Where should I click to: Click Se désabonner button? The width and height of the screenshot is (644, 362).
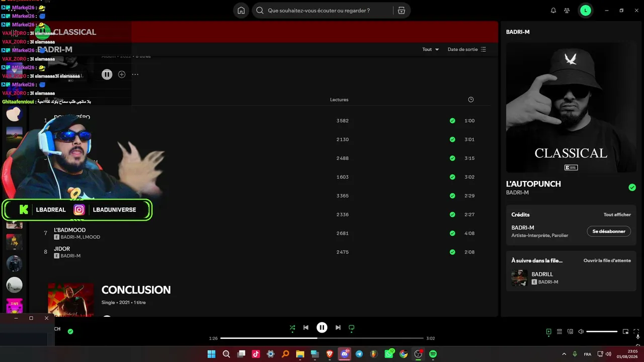click(x=609, y=231)
